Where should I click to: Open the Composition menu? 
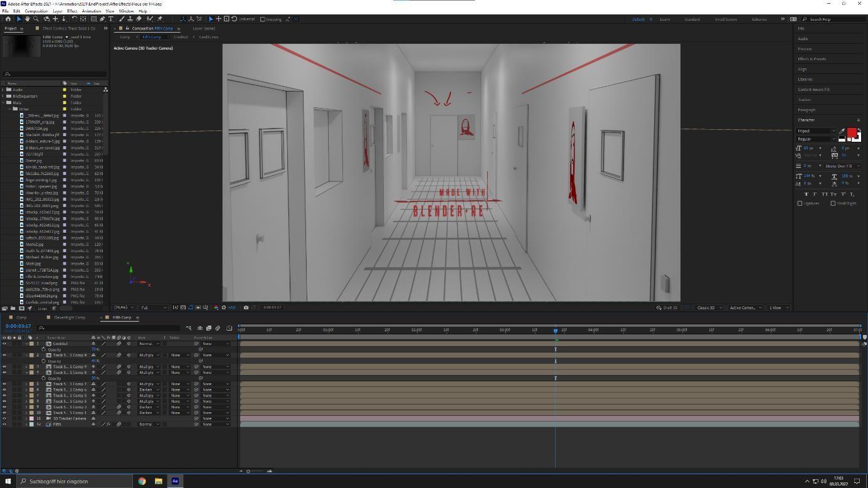coord(36,11)
